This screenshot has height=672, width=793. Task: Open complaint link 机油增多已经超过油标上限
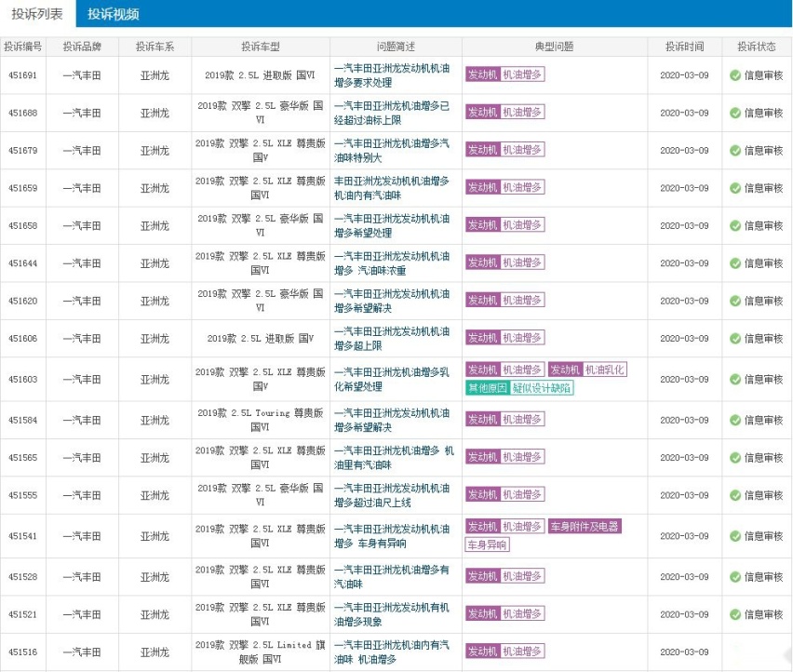pos(392,113)
